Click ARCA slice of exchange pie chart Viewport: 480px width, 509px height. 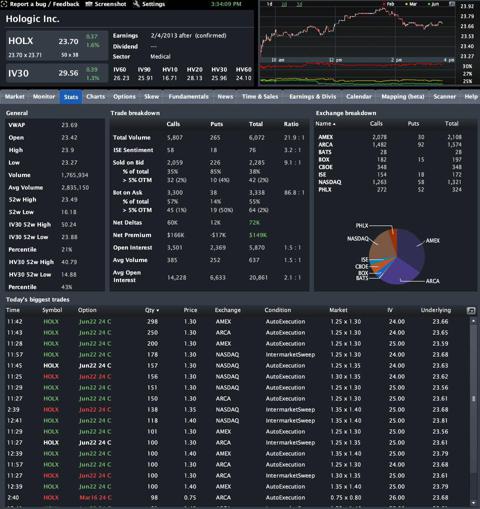coord(400,273)
